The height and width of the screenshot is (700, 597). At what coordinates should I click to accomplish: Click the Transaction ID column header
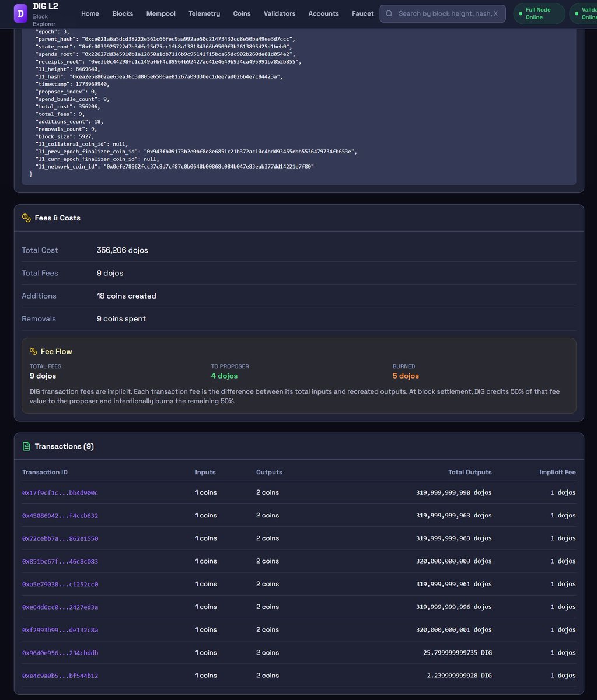[45, 472]
